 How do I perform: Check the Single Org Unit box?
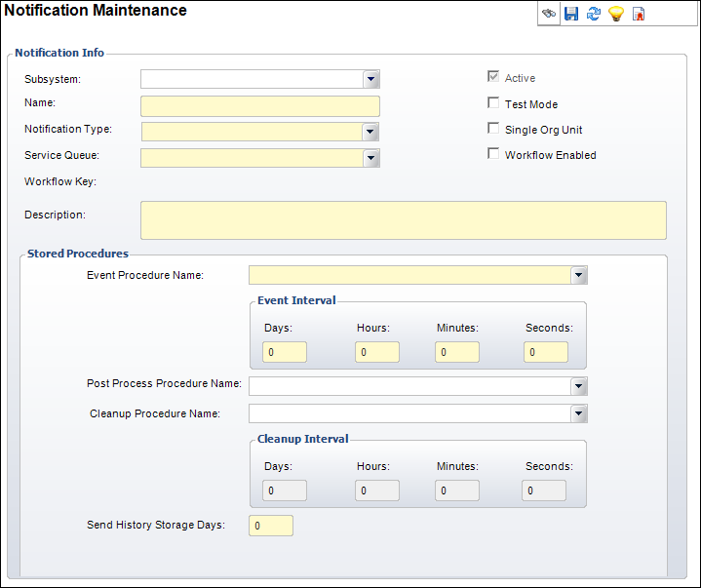coord(493,129)
